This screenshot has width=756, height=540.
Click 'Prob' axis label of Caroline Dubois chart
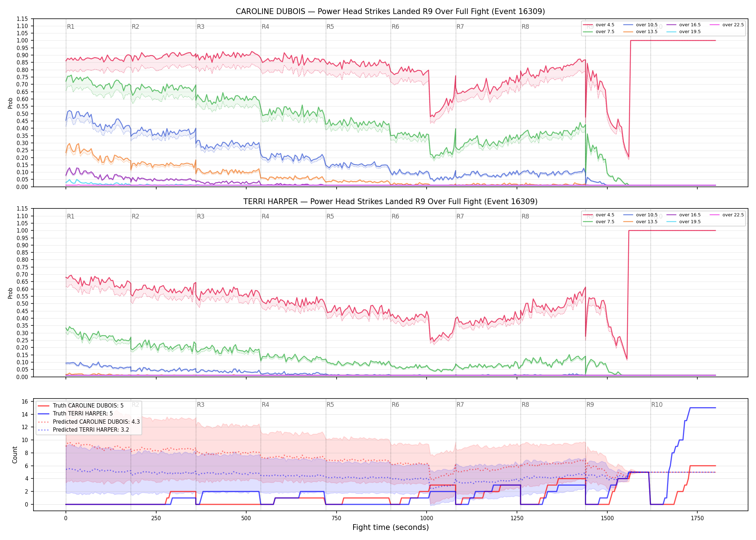coord(10,103)
